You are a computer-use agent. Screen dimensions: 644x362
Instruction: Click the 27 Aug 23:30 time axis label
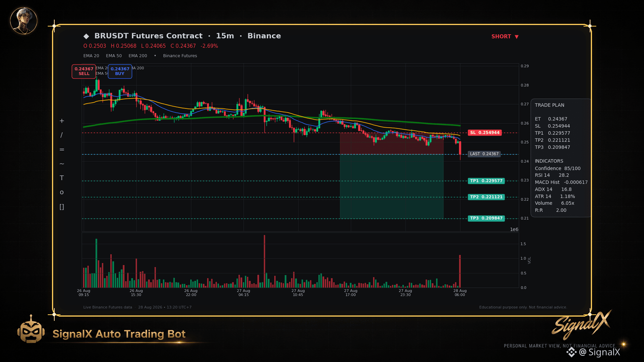click(x=405, y=293)
